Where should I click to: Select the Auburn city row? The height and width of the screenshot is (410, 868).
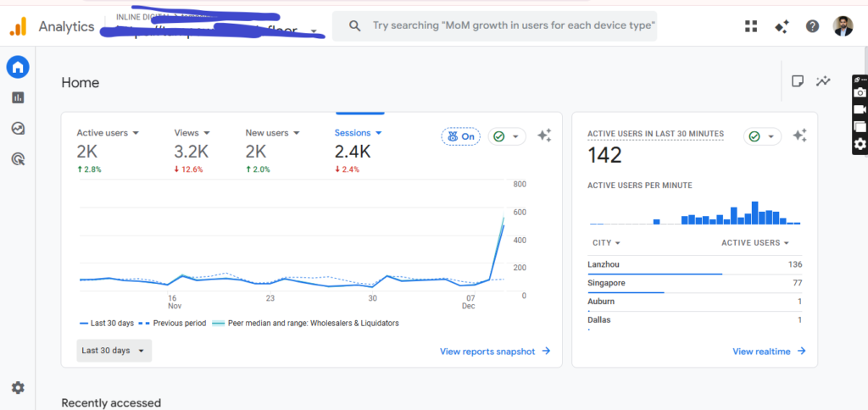695,302
